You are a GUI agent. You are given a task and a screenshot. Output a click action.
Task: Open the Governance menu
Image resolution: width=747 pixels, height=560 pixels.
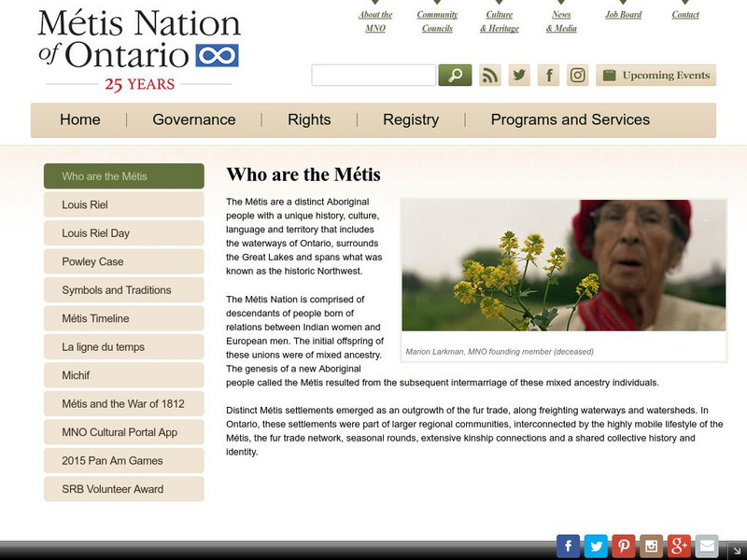coord(192,119)
